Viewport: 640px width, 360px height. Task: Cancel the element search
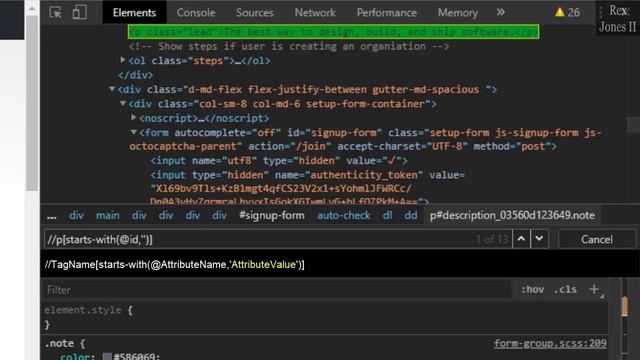[596, 239]
